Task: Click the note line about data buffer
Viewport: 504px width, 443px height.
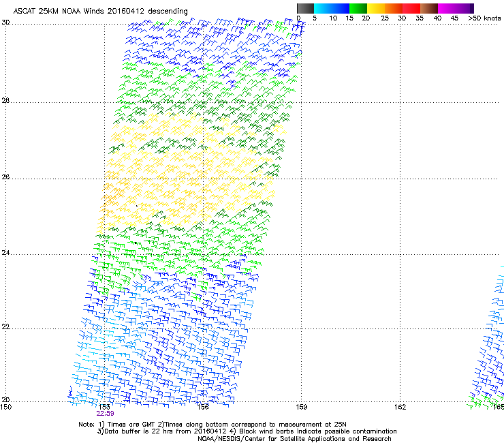Action: click(x=247, y=431)
